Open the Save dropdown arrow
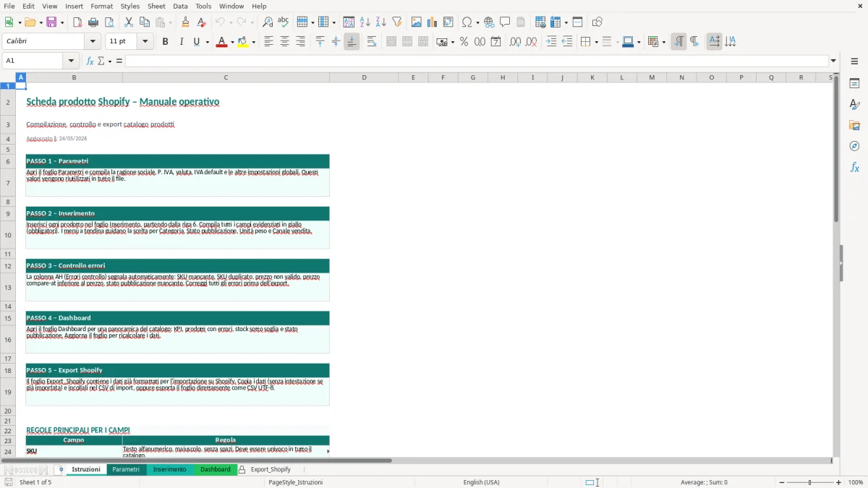This screenshot has height=488, width=868. 61,22
